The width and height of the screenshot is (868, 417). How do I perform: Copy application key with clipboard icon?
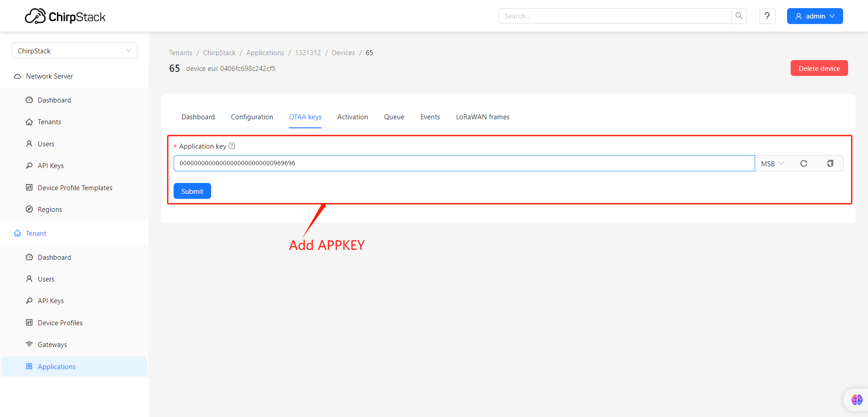(x=830, y=164)
